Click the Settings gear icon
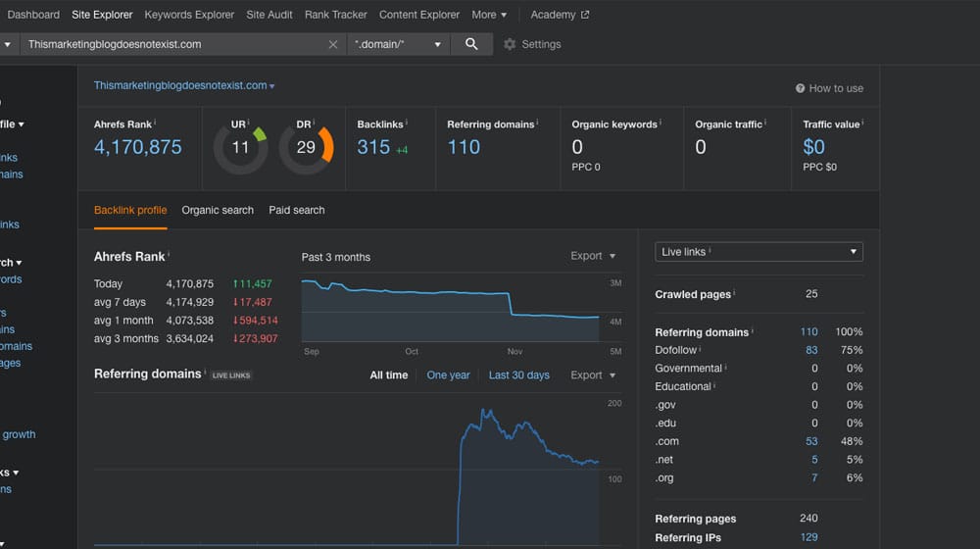 tap(510, 44)
